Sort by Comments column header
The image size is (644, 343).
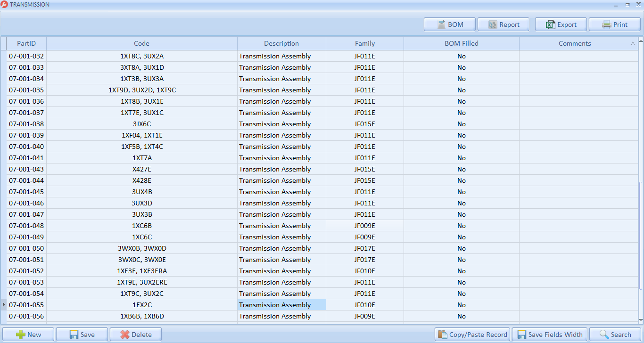[x=578, y=43]
